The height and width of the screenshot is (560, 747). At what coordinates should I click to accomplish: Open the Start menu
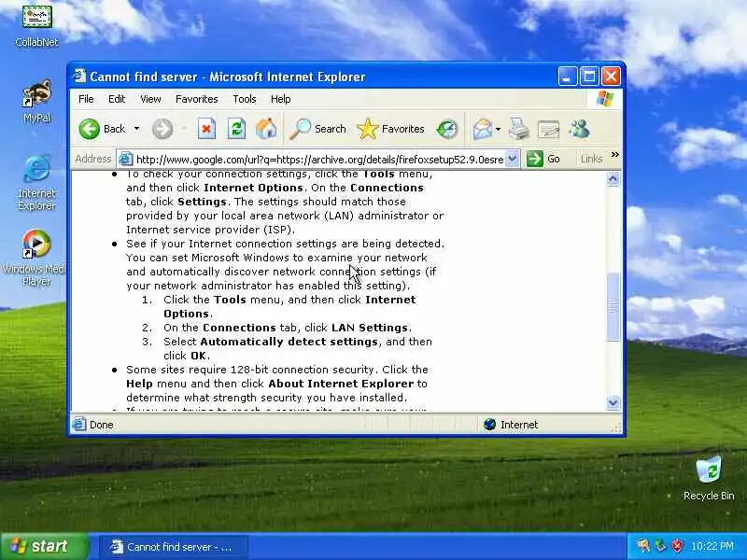point(44,546)
